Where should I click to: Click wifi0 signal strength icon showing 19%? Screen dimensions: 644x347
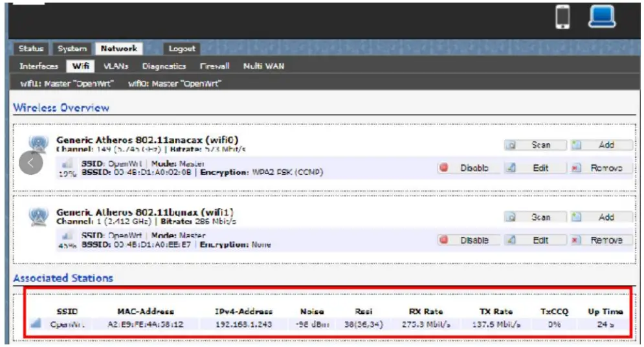point(67,164)
